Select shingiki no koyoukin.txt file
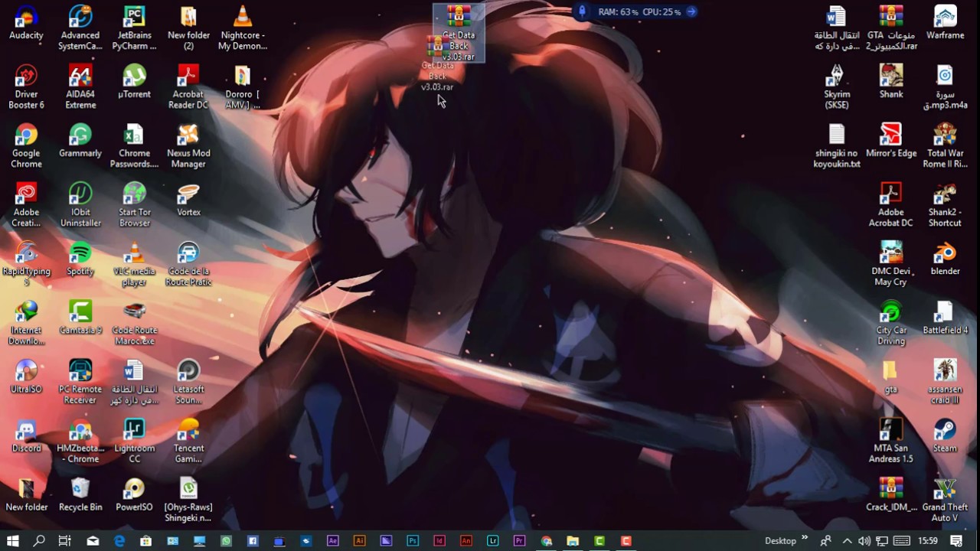The image size is (980, 551). [837, 146]
